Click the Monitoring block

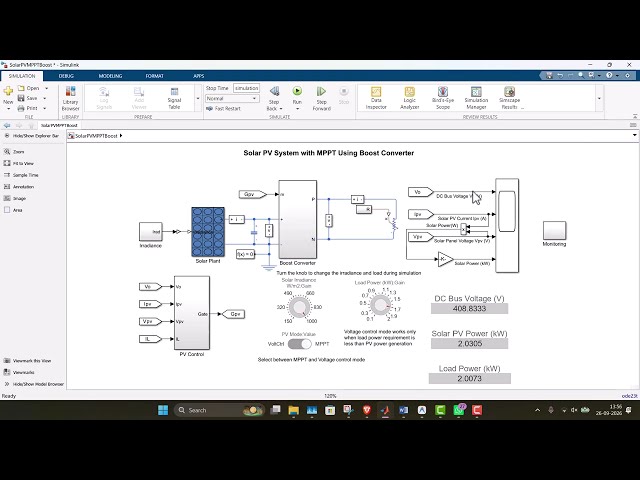tap(554, 231)
